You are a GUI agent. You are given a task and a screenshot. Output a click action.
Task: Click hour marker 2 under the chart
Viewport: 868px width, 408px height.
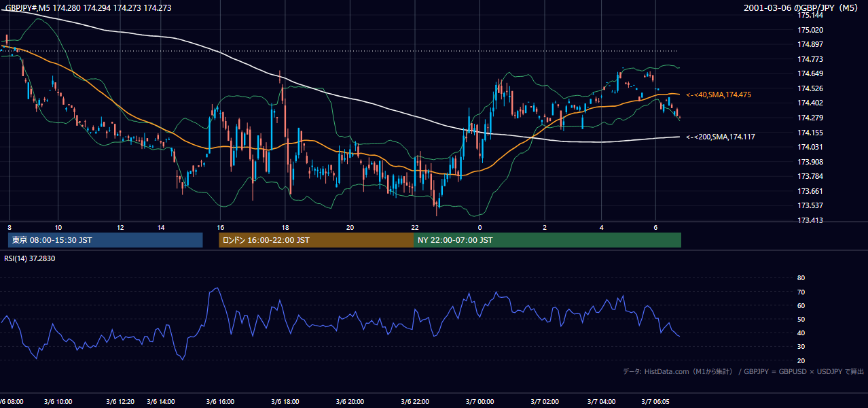point(545,226)
